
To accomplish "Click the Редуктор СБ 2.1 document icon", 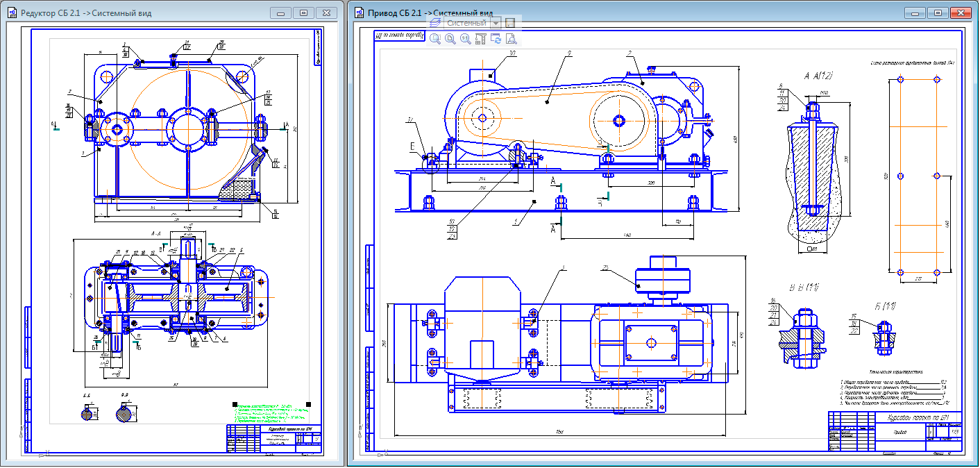I will [12, 13].
